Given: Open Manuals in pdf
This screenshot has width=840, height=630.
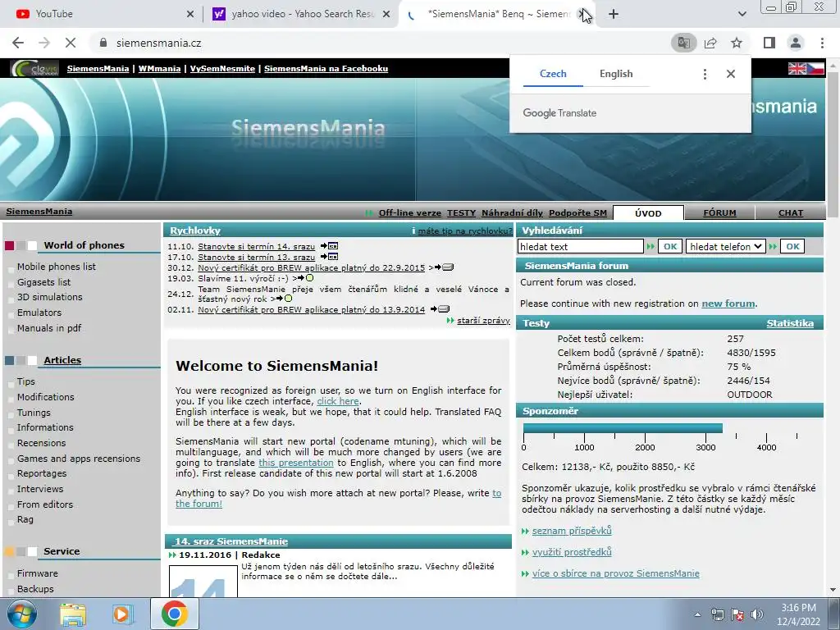Looking at the screenshot, I should tap(49, 328).
